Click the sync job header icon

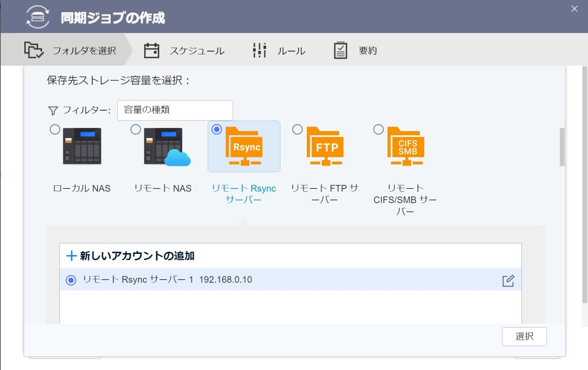37,17
